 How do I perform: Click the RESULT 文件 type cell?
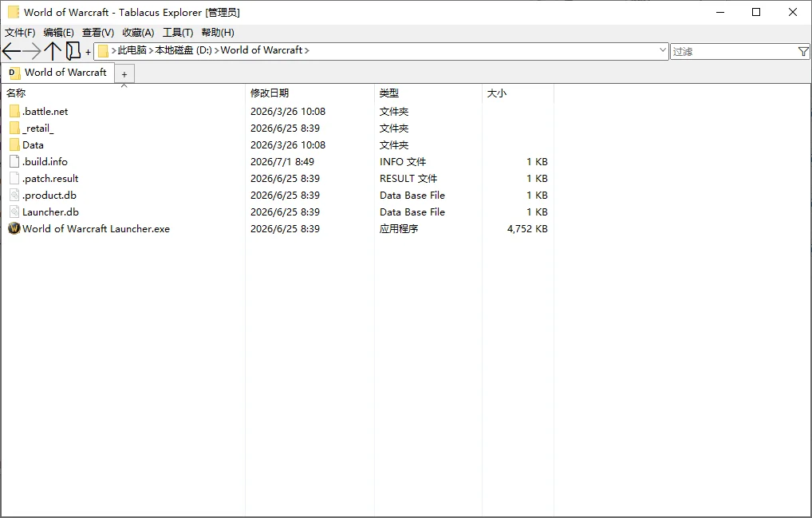point(408,178)
